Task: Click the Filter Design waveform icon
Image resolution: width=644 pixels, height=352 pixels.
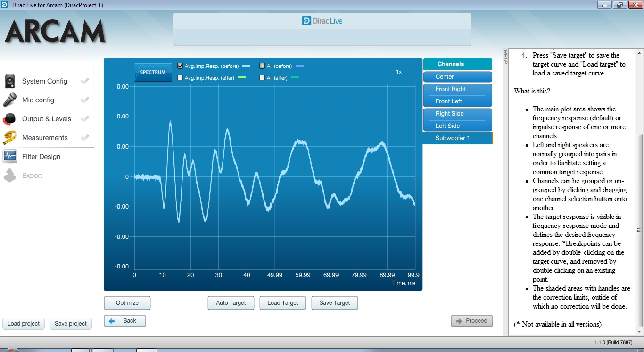Action: click(10, 157)
